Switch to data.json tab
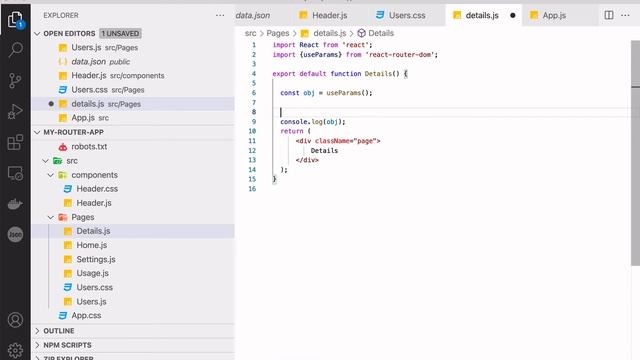Screen dimensions: 640x360 (x=253, y=16)
